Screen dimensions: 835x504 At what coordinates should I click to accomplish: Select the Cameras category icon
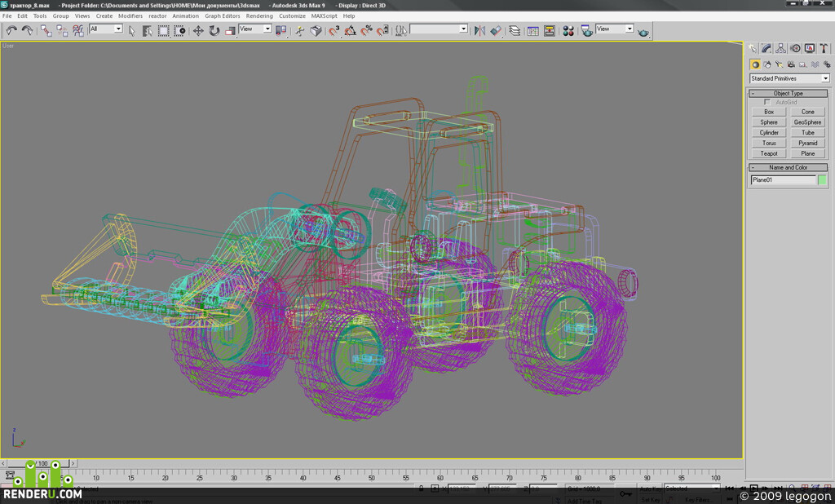791,64
